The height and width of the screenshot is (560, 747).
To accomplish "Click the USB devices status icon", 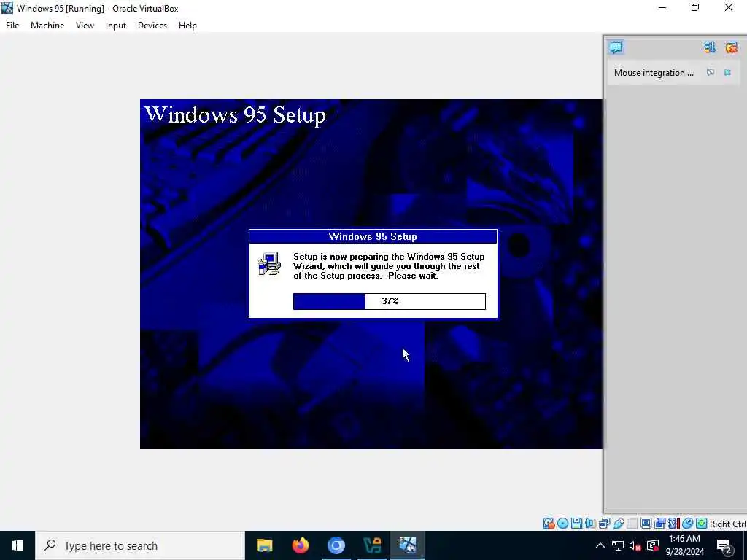I will (x=619, y=524).
